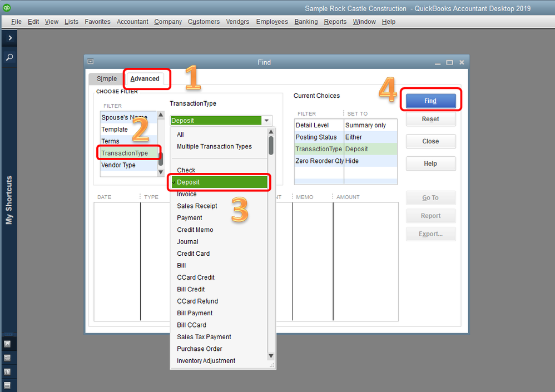Image resolution: width=555 pixels, height=392 pixels.
Task: Select TransactionType in the filter list
Action: pyautogui.click(x=128, y=153)
